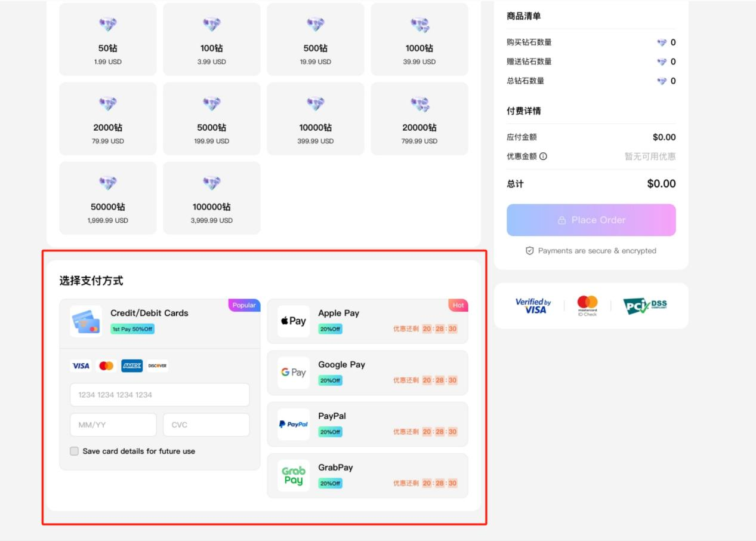The height and width of the screenshot is (541, 756).
Task: Click the Mastercard ID Check badge
Action: pos(587,306)
